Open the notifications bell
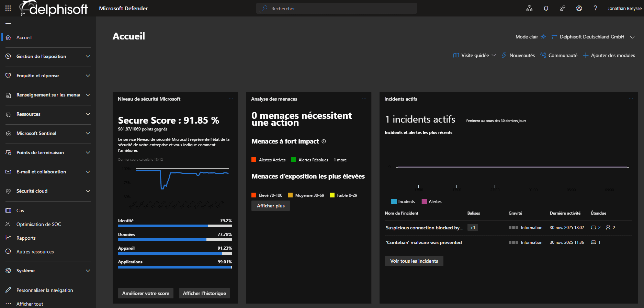644x308 pixels. [x=546, y=8]
